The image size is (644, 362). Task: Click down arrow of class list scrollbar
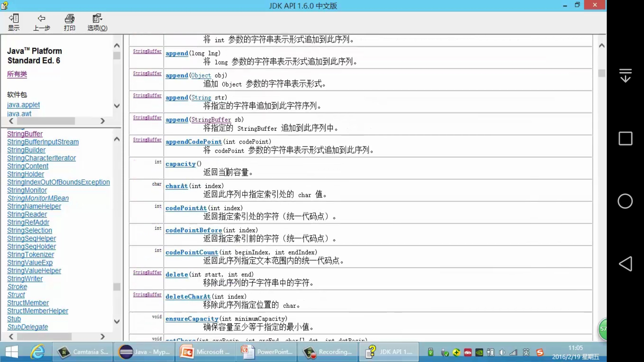(x=117, y=321)
